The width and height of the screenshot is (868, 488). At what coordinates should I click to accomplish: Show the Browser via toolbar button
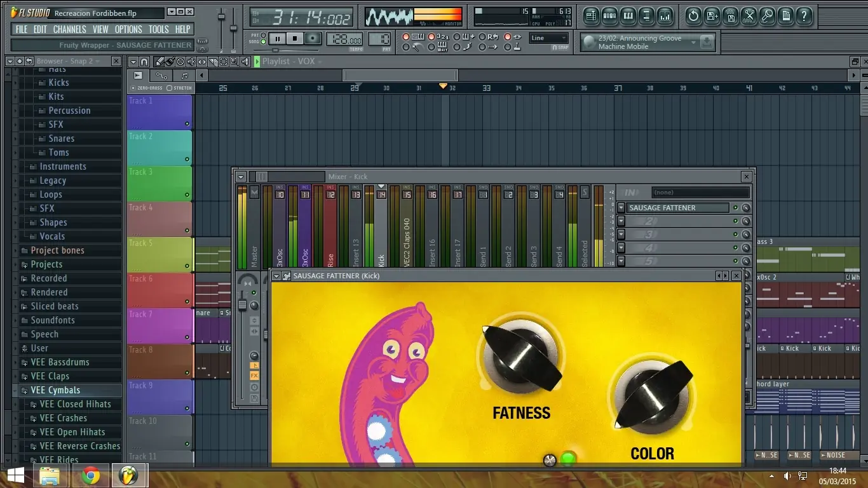(646, 16)
